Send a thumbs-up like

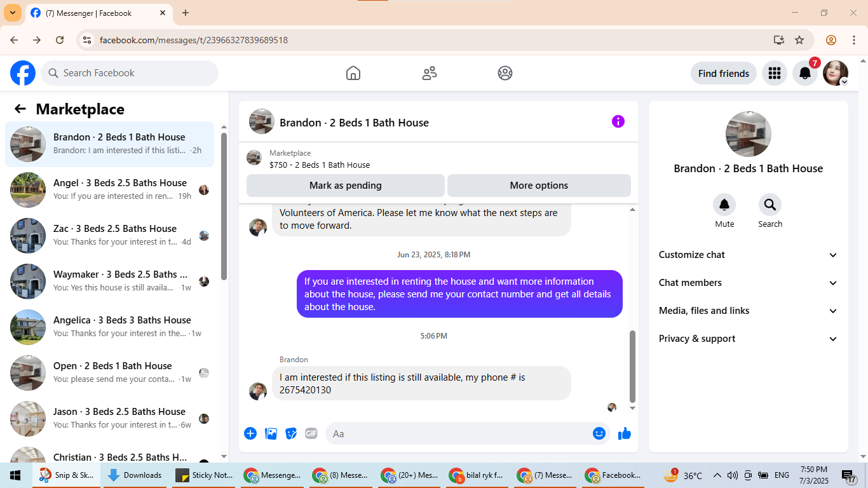click(x=625, y=433)
